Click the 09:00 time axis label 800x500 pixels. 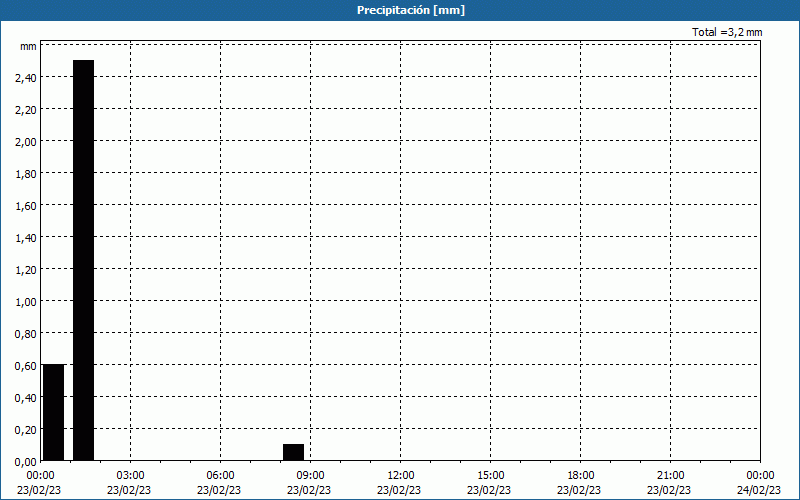311,476
